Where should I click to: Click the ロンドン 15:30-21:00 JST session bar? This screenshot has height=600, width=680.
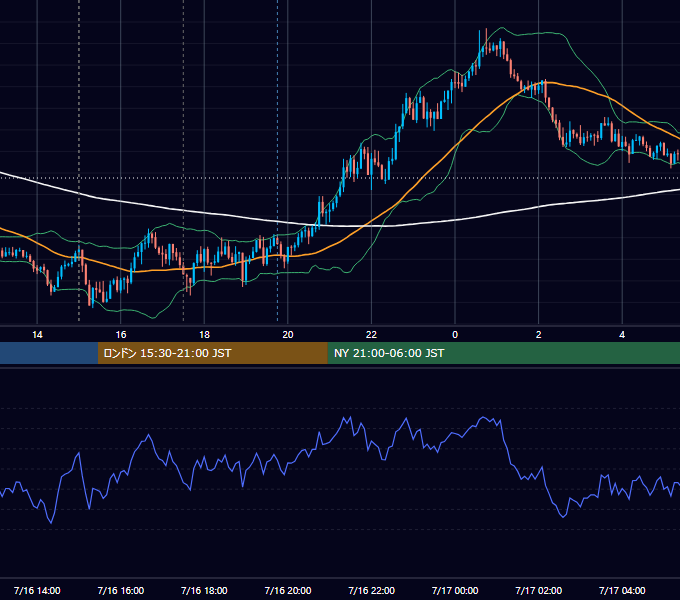click(212, 353)
